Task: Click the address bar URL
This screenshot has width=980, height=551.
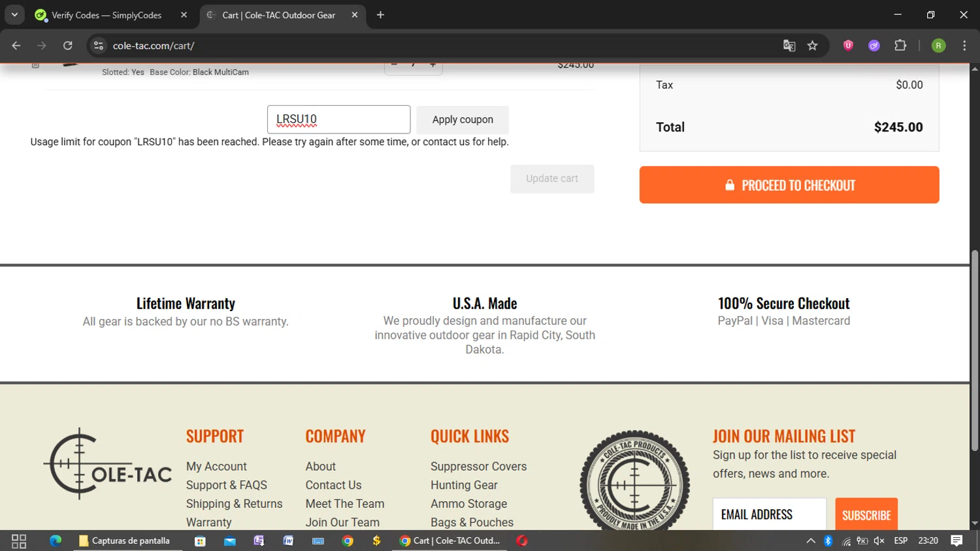Action: coord(154,46)
